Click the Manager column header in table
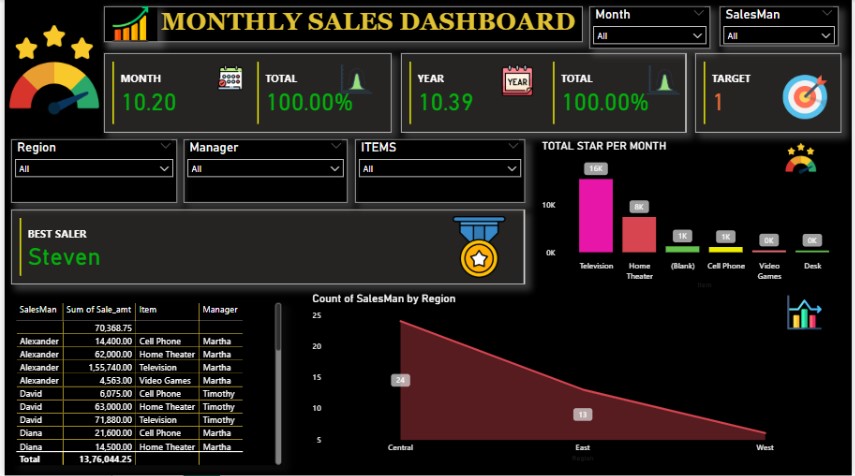 coord(219,311)
